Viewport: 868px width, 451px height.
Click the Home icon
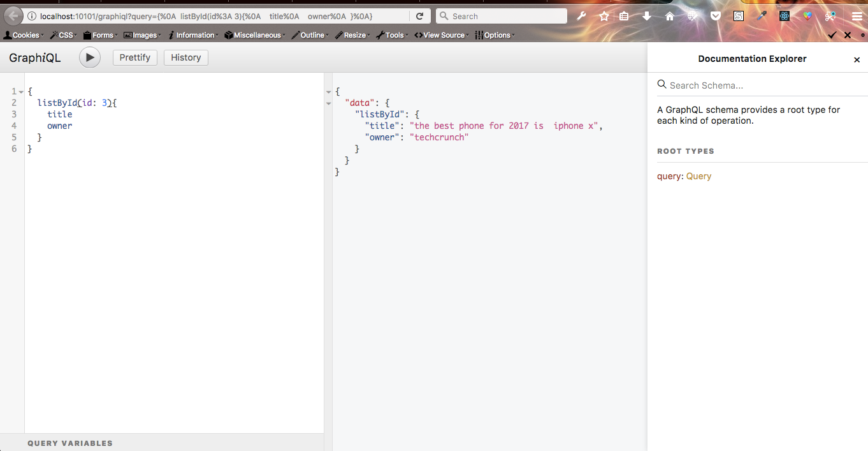pyautogui.click(x=670, y=16)
